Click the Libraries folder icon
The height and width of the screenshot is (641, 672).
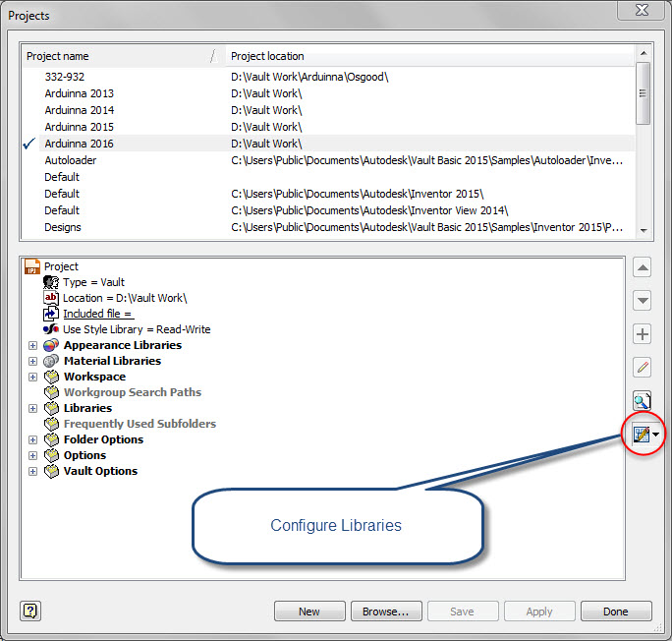tap(51, 408)
